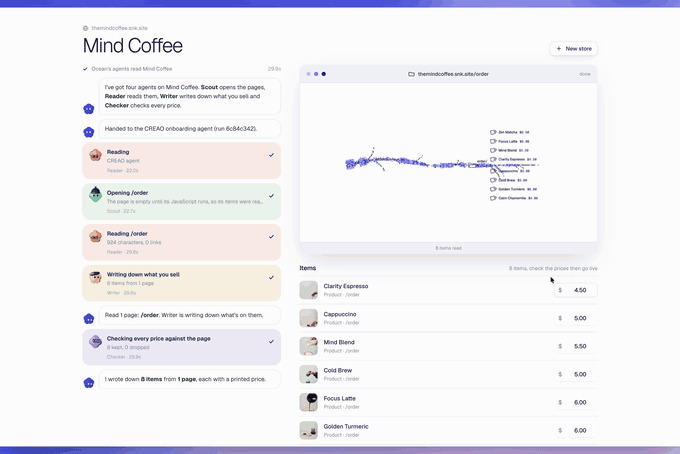
Task: Click the '8 items read' preview footer
Action: 448,248
